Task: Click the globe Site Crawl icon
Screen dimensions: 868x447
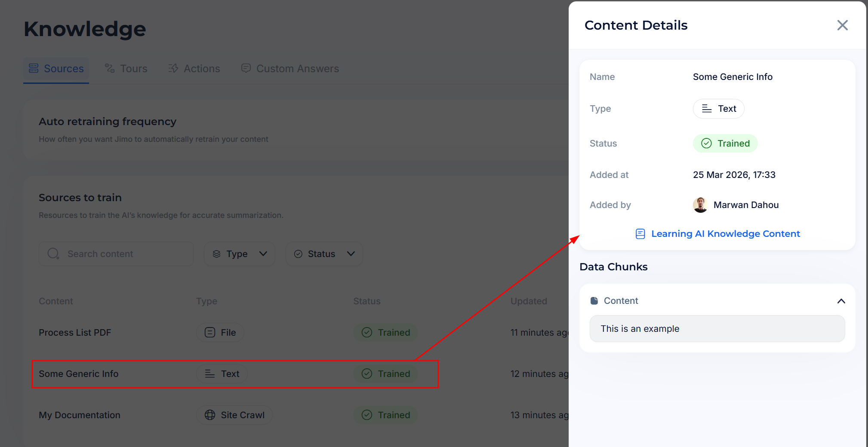Action: tap(210, 415)
